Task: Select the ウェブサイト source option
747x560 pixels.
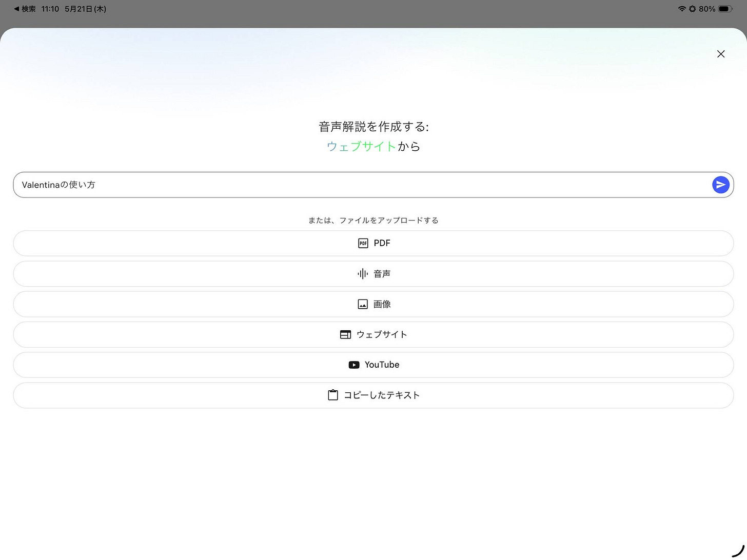Action: (x=373, y=334)
